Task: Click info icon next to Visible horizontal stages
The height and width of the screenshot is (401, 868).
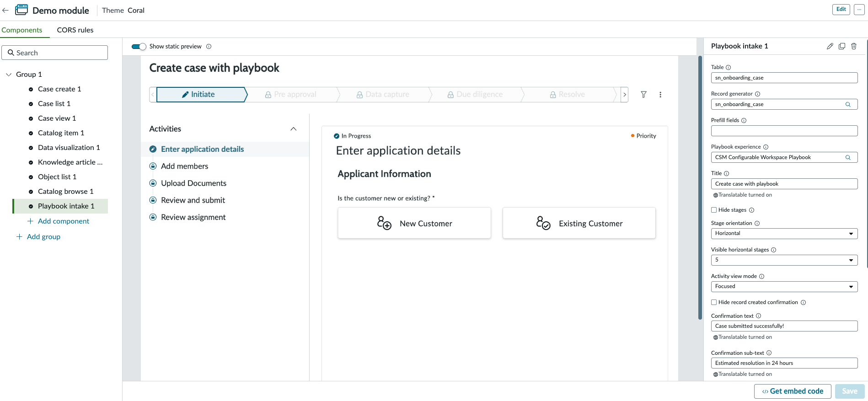Action: pyautogui.click(x=773, y=250)
